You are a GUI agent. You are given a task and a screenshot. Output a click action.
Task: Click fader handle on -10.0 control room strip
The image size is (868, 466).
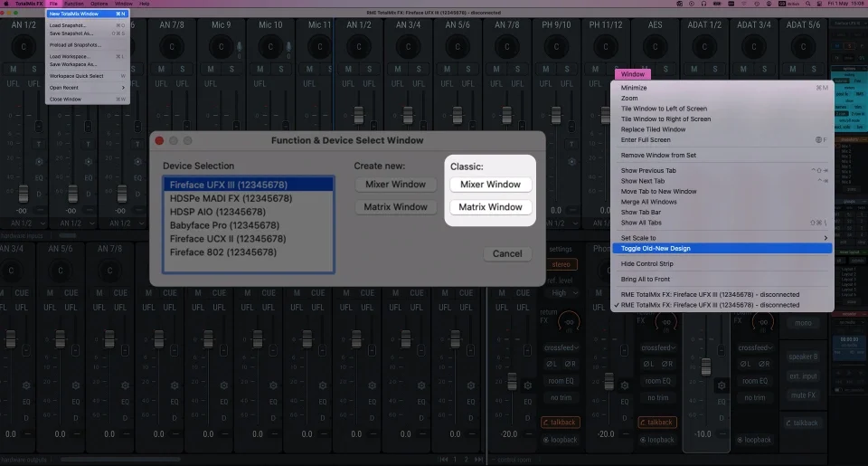click(x=706, y=366)
